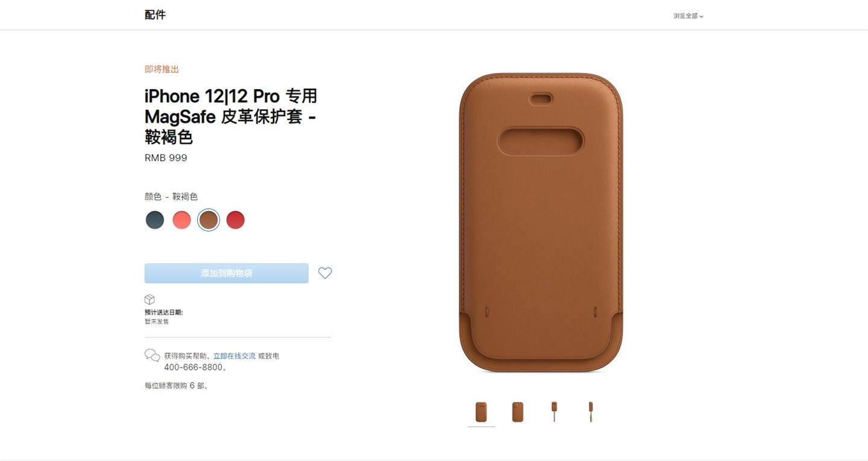Image resolution: width=868 pixels, height=461 pixels.
Task: View third thumbnail with strap side view
Action: [554, 412]
